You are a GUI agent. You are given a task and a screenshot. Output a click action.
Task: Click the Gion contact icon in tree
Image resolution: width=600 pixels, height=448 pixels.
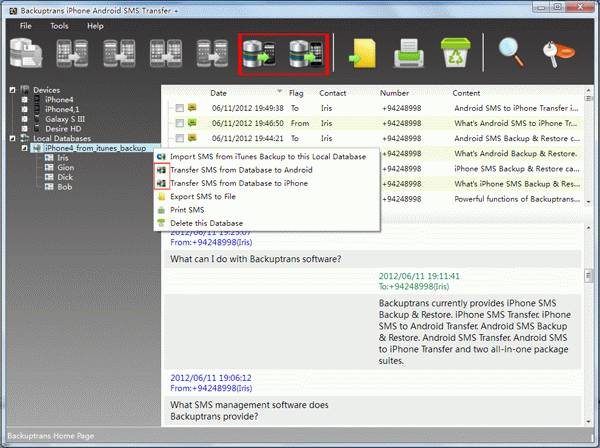49,167
